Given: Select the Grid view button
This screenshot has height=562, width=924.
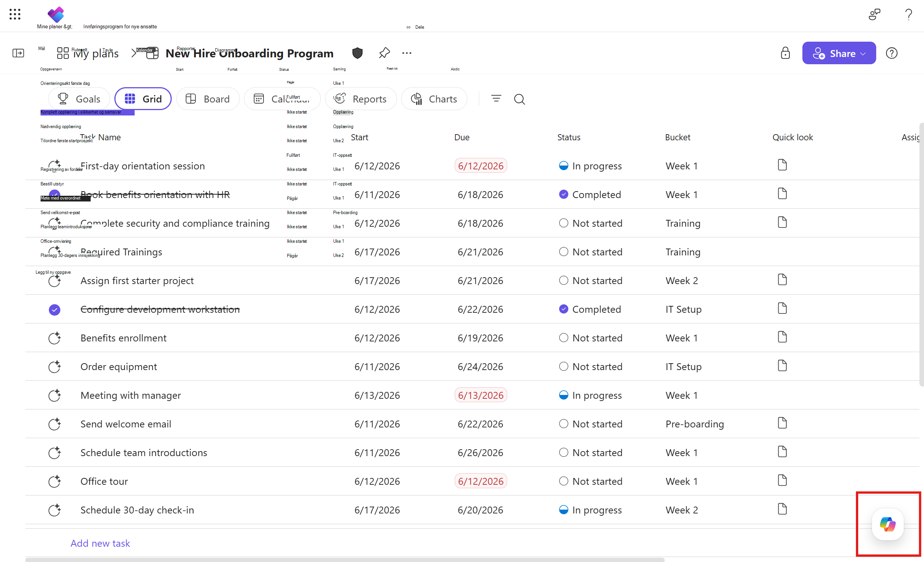Looking at the screenshot, I should [x=143, y=99].
